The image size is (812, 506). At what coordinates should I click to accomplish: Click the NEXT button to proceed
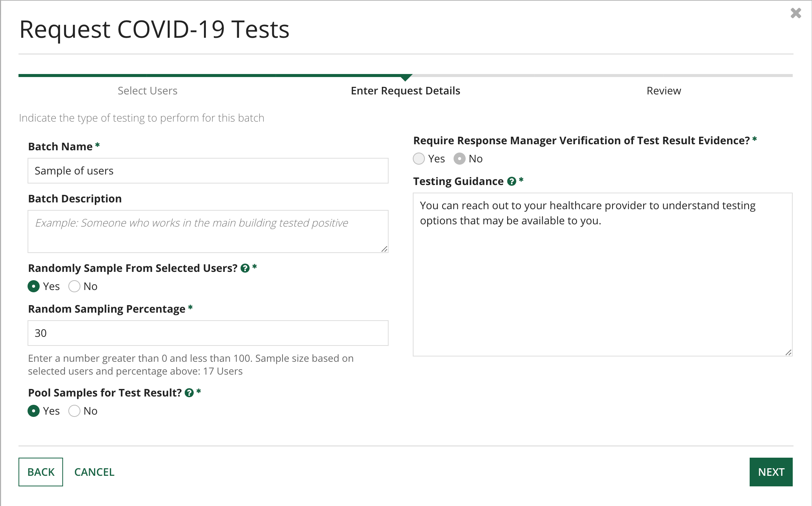click(771, 472)
